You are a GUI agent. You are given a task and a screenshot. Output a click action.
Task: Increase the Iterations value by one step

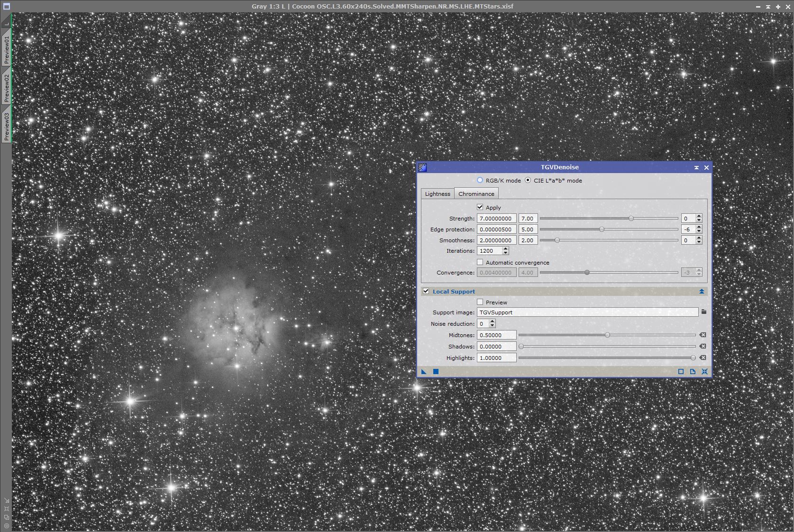click(505, 248)
